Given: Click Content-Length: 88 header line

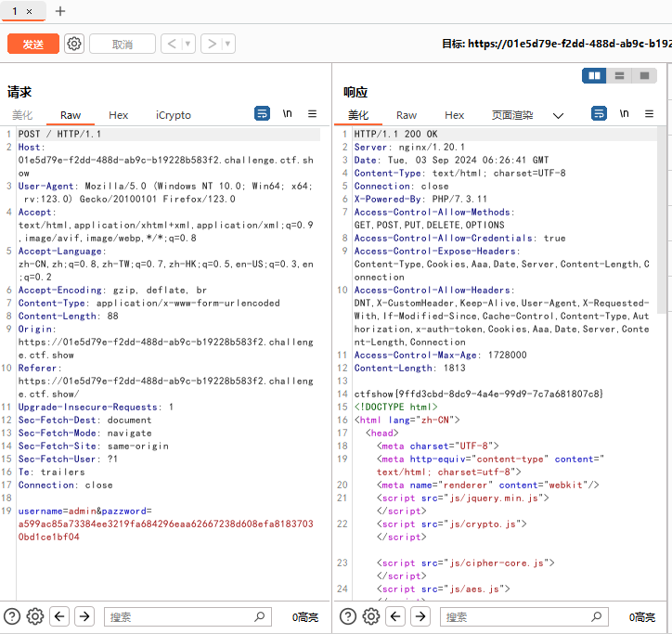Looking at the screenshot, I should pyautogui.click(x=68, y=316).
